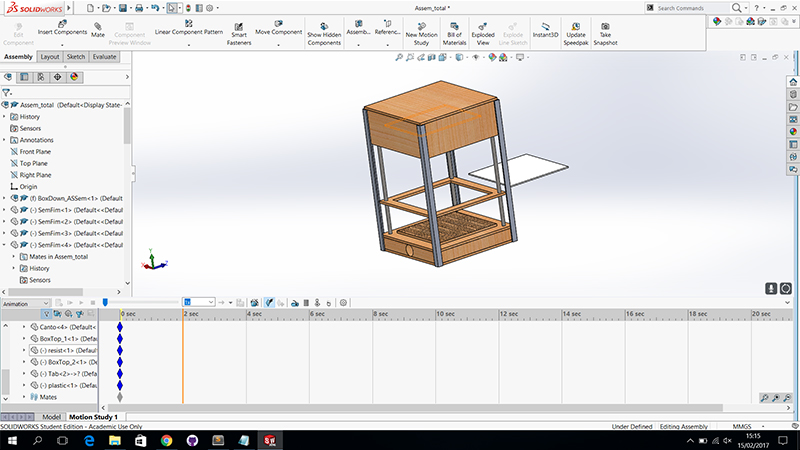Open Linear Component Pattern tool
This screenshot has height=450, width=800.
(189, 28)
